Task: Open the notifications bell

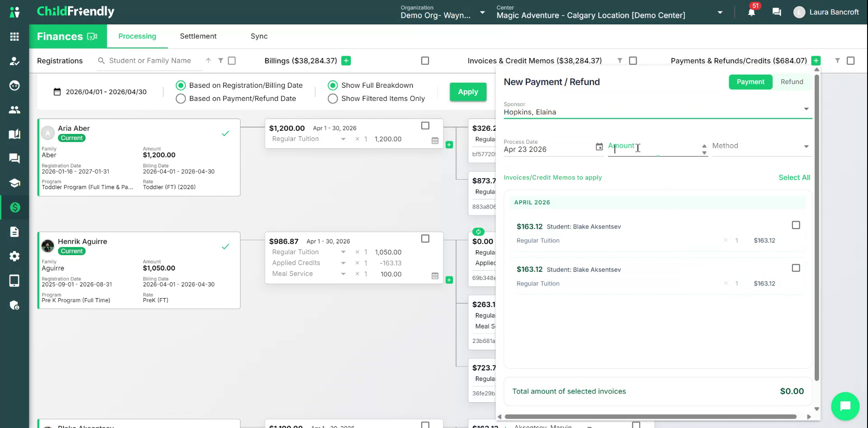Action: tap(751, 12)
